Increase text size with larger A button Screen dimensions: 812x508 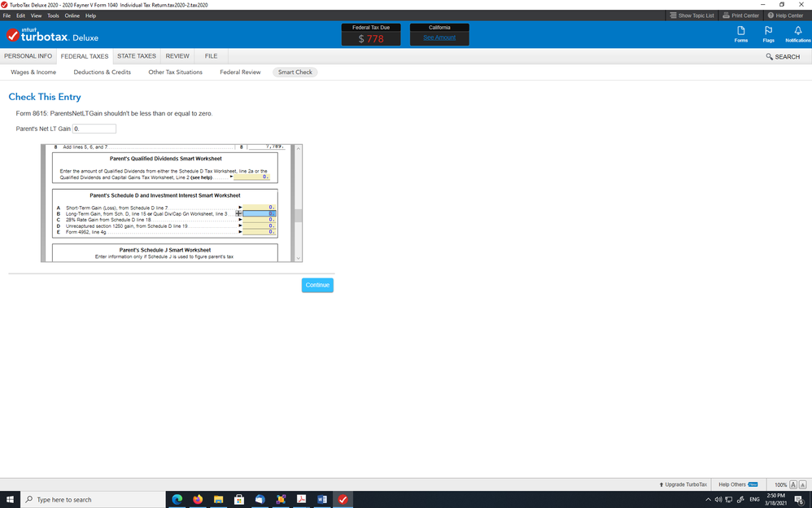(x=803, y=484)
